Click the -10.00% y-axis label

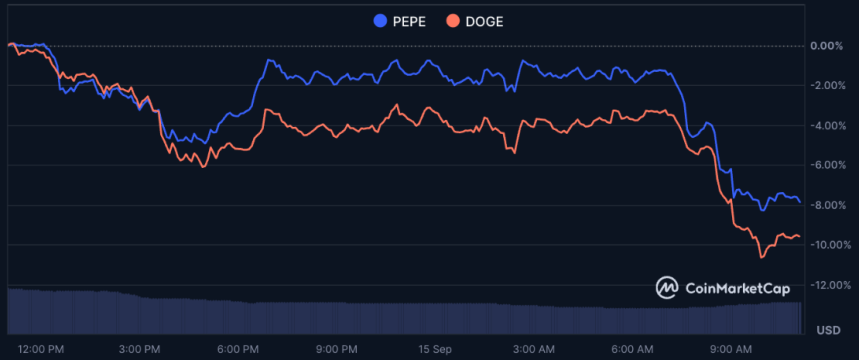click(830, 244)
